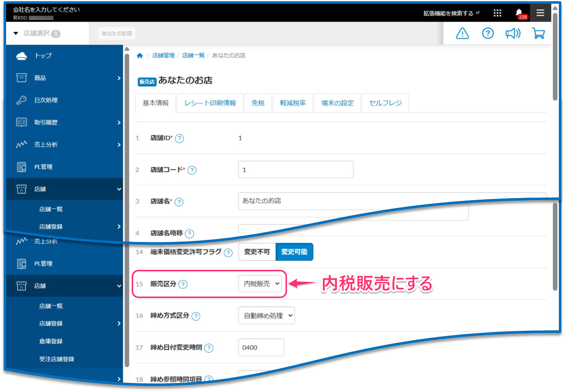Click the megaphone announcements icon
Screen dimensions: 565x392
(513, 33)
